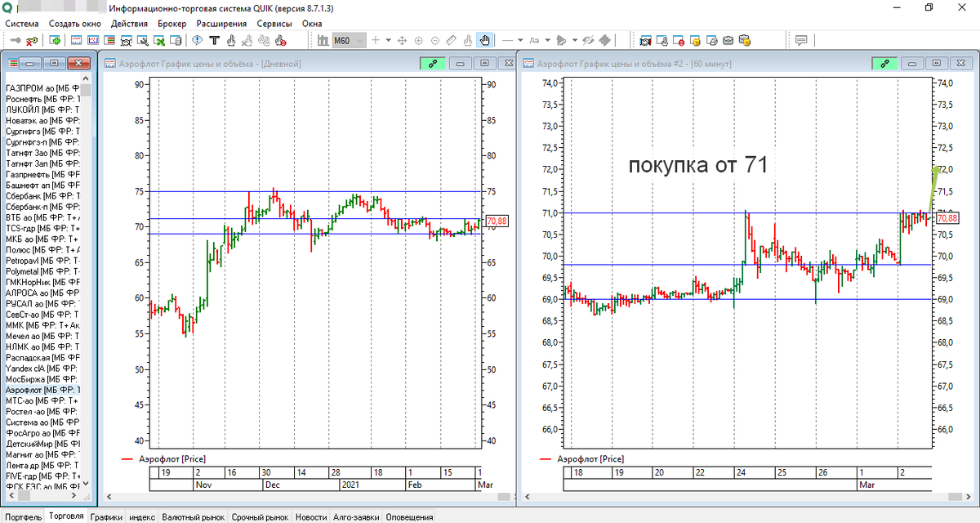
Task: Select Магнит ао in the instrument list
Action: pyautogui.click(x=42, y=454)
